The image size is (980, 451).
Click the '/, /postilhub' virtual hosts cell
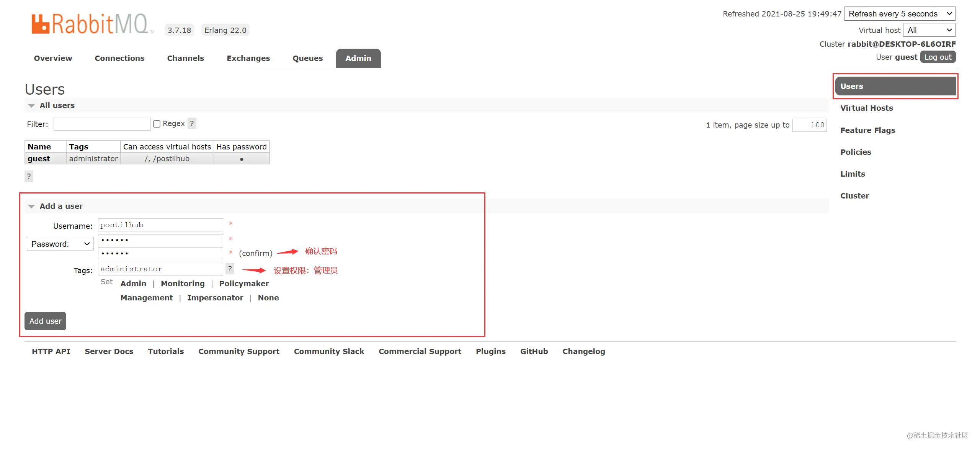click(167, 159)
